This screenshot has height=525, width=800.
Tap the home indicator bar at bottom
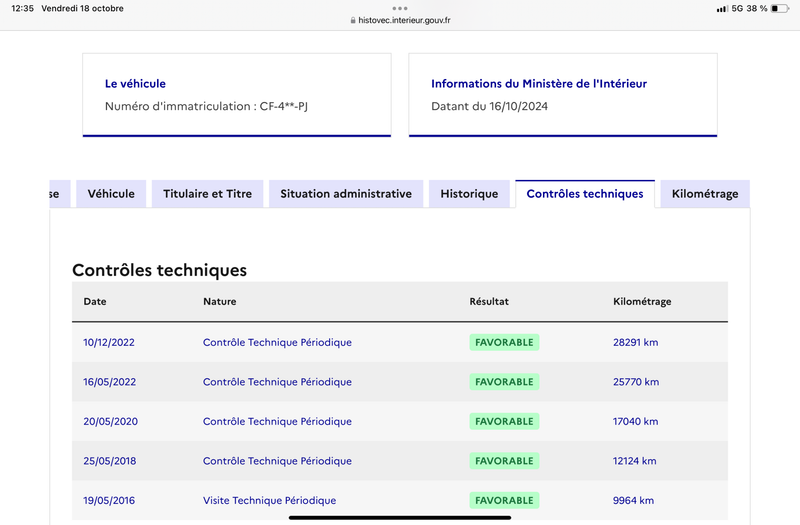[x=400, y=518]
